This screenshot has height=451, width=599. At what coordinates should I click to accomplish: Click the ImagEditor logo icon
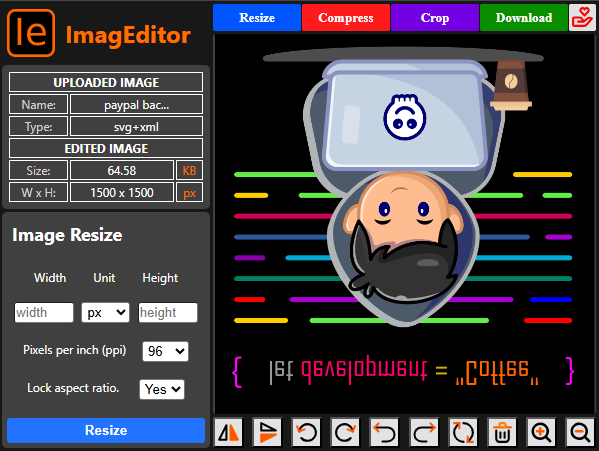pyautogui.click(x=31, y=33)
